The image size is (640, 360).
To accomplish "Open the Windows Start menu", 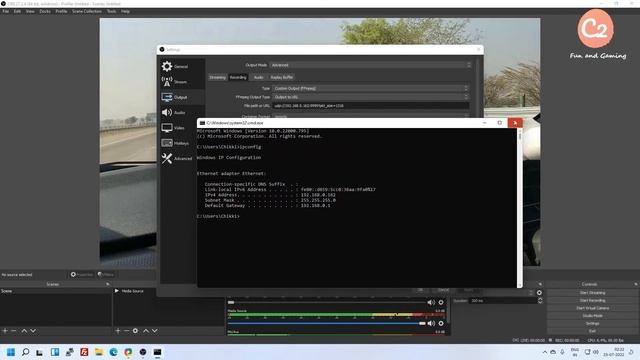I will (x=11, y=352).
